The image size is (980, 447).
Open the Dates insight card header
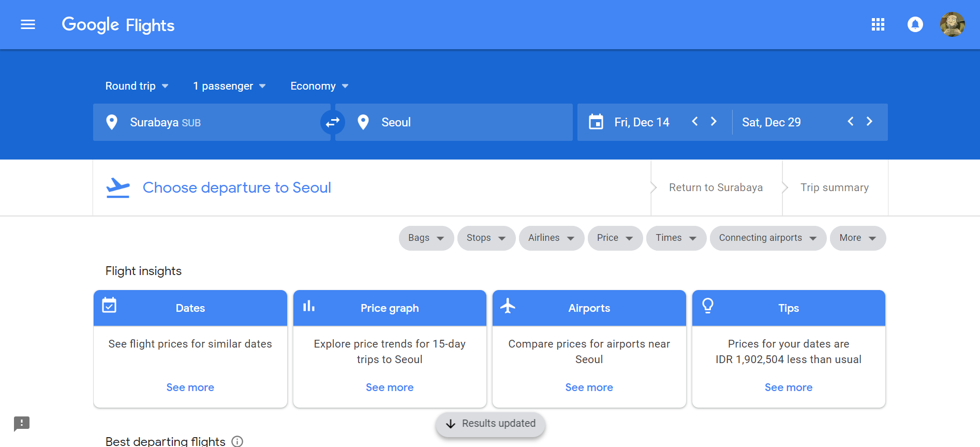click(190, 308)
